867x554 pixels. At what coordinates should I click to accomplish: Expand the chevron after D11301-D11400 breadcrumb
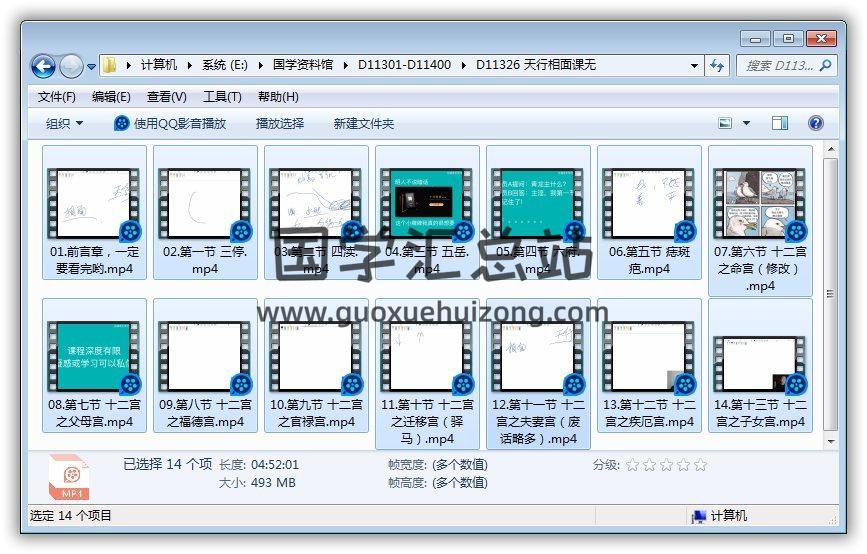(463, 65)
